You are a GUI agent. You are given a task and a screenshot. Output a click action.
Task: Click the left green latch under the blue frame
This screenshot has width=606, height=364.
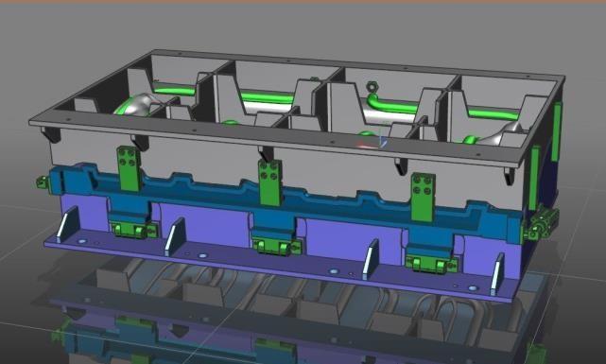pos(133,230)
